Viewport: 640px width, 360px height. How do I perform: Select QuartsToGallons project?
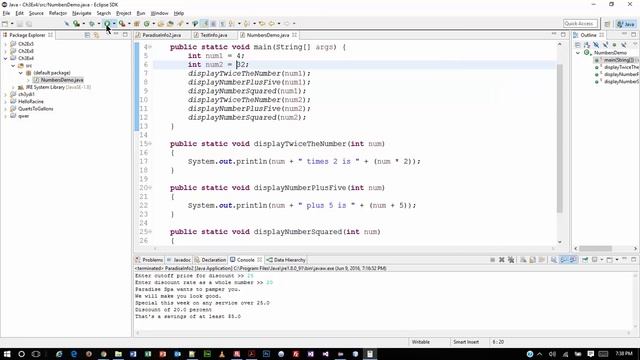[x=36, y=109]
